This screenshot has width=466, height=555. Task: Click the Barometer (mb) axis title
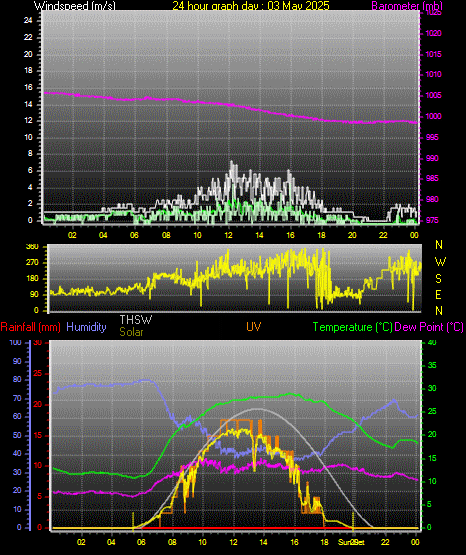pos(407,6)
